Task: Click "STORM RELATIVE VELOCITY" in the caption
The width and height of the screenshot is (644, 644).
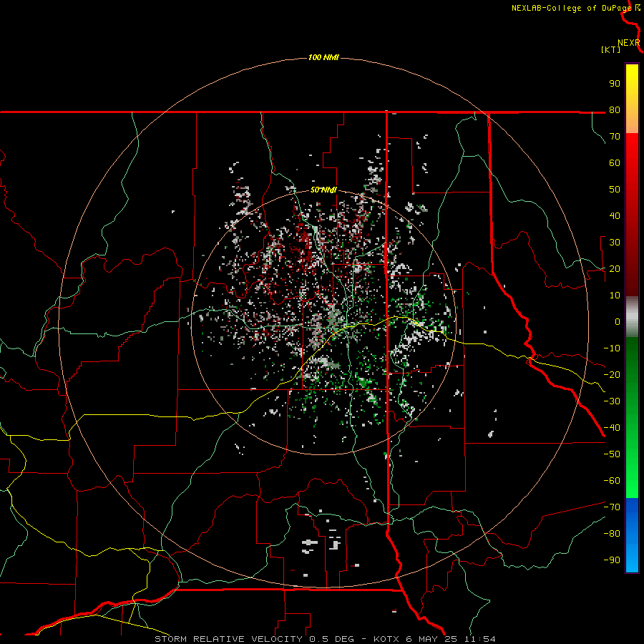Action: click(228, 639)
